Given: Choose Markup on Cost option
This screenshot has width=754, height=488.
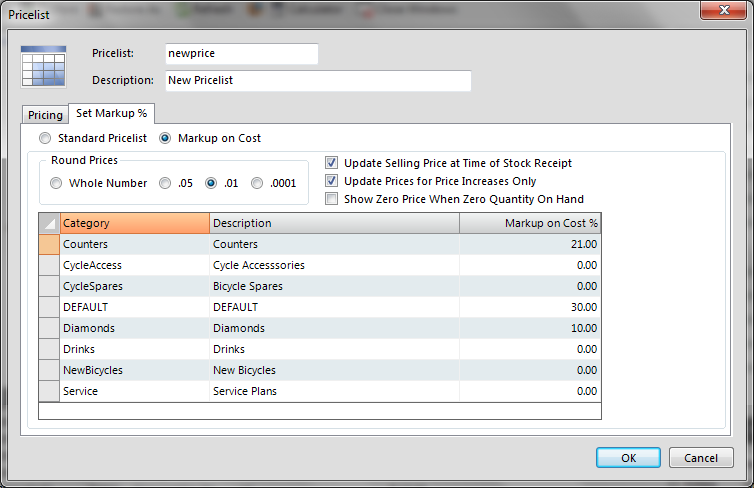Looking at the screenshot, I should (x=167, y=138).
